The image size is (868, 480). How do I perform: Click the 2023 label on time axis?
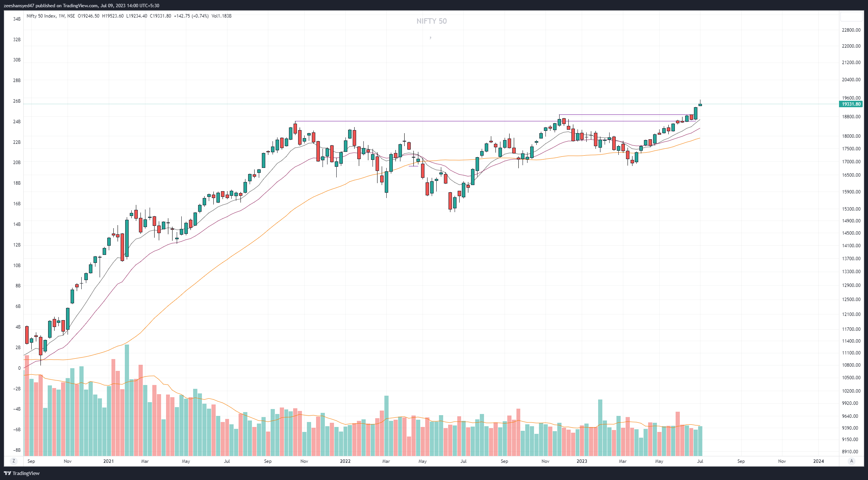(x=582, y=461)
